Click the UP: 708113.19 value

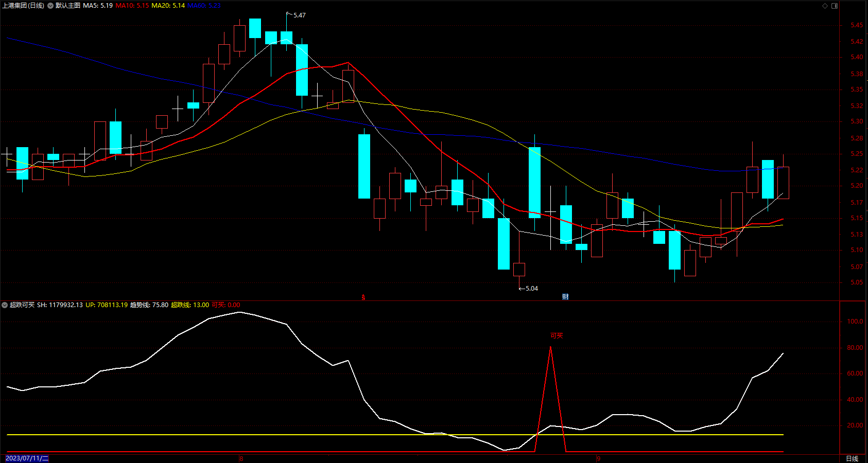[107, 305]
